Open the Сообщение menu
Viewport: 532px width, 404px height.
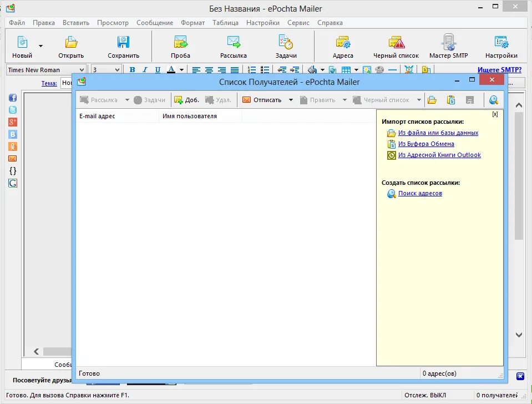(x=155, y=23)
